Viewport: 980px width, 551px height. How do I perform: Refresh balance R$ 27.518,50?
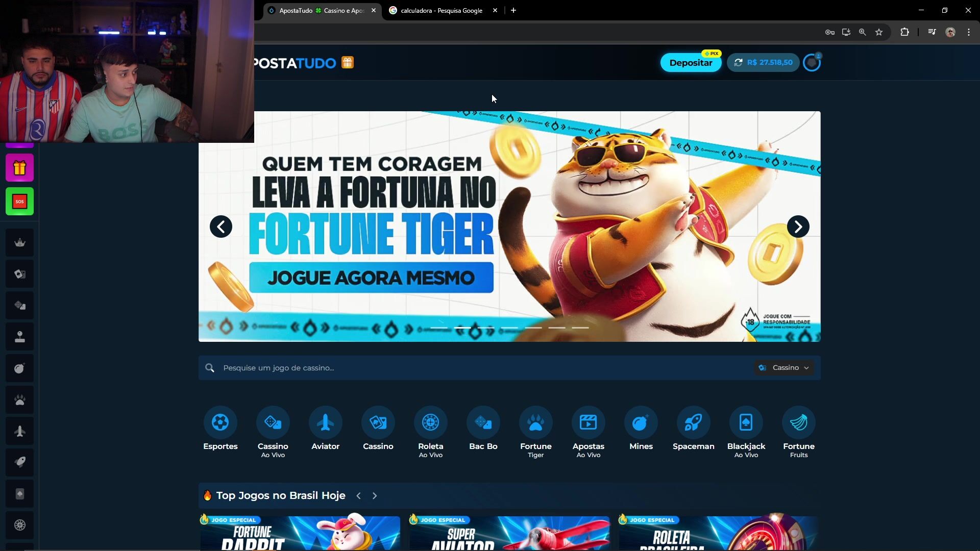tap(738, 62)
